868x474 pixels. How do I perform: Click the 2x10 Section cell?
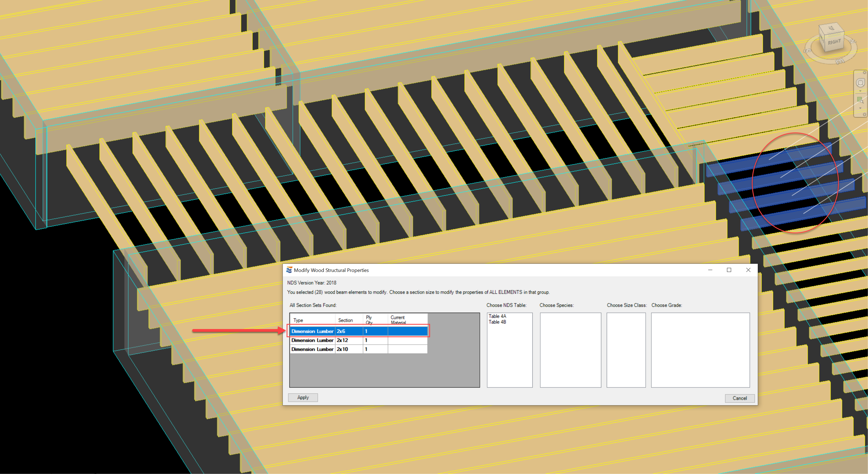pyautogui.click(x=349, y=349)
